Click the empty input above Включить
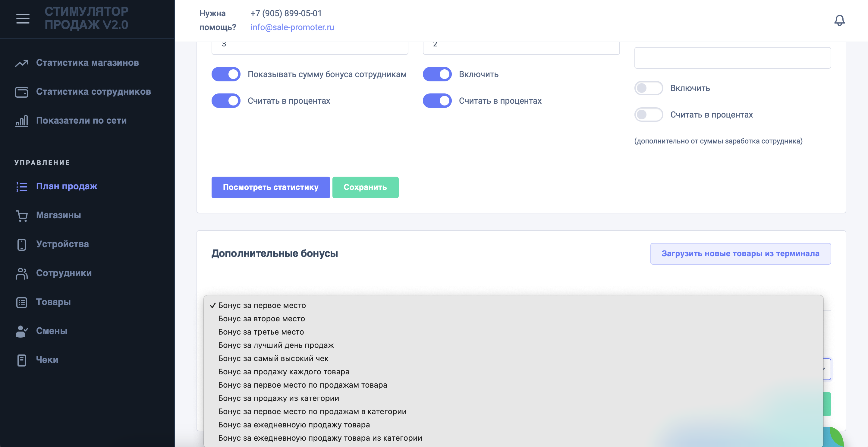 733,58
